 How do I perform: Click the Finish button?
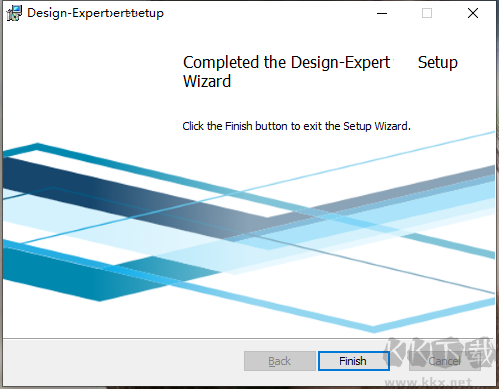pos(354,361)
